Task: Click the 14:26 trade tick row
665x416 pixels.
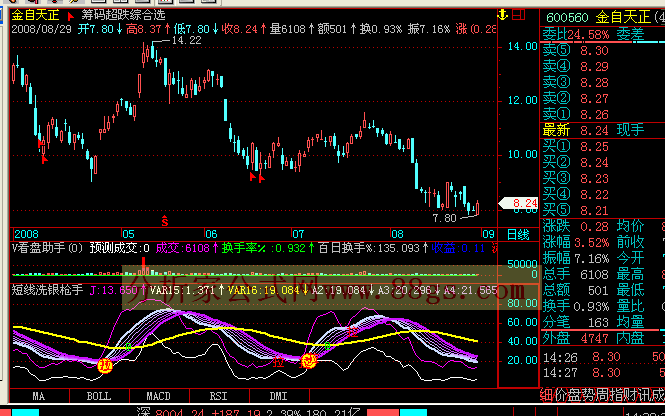Action: click(604, 357)
